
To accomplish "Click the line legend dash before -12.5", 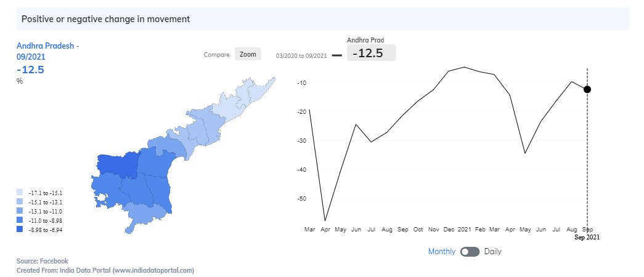I will pyautogui.click(x=336, y=55).
